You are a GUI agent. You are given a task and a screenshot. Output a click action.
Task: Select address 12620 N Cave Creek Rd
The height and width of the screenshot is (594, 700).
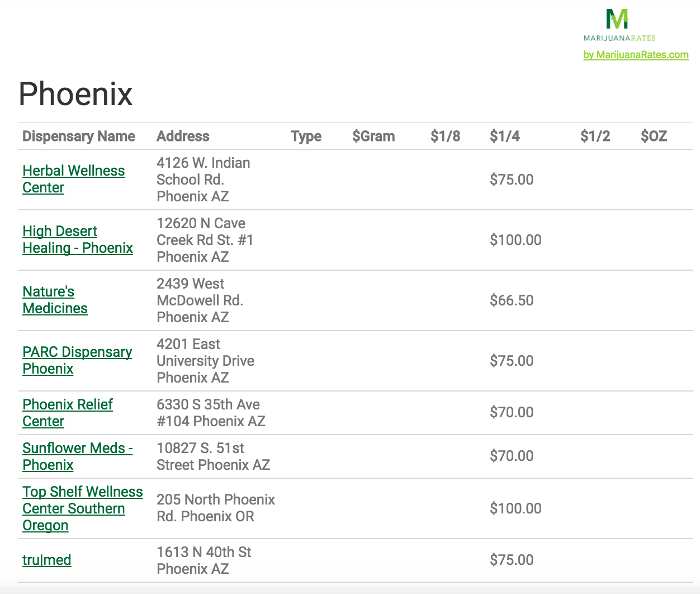(205, 240)
